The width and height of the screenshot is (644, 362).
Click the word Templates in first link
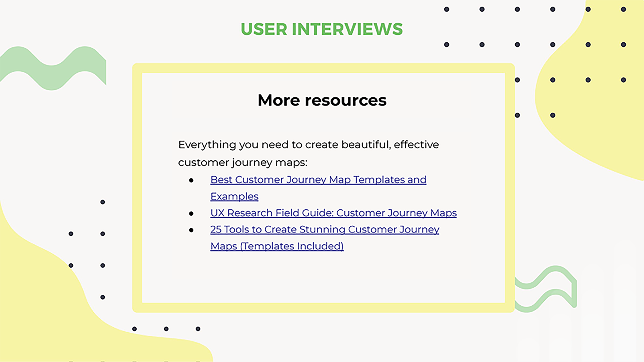pos(379,180)
